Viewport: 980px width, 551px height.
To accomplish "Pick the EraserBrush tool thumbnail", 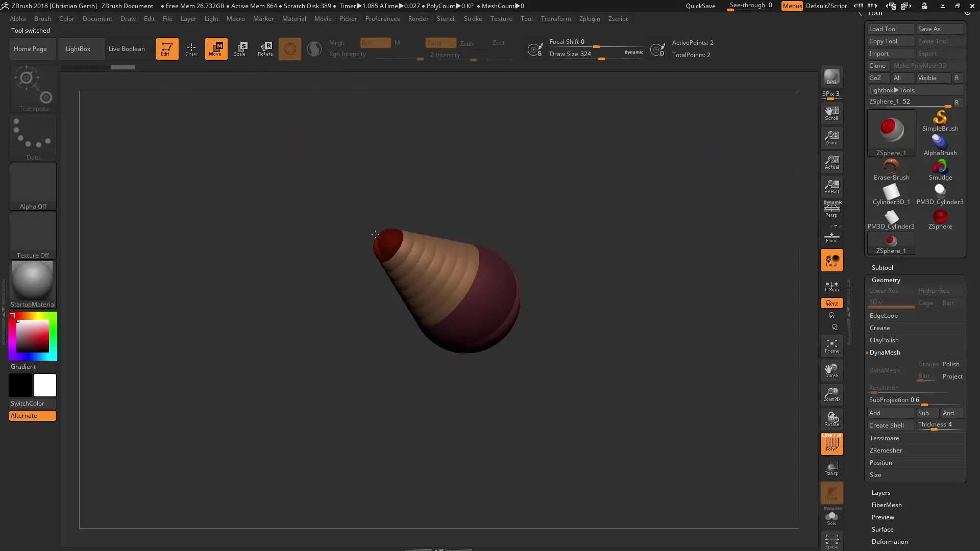I will [891, 170].
